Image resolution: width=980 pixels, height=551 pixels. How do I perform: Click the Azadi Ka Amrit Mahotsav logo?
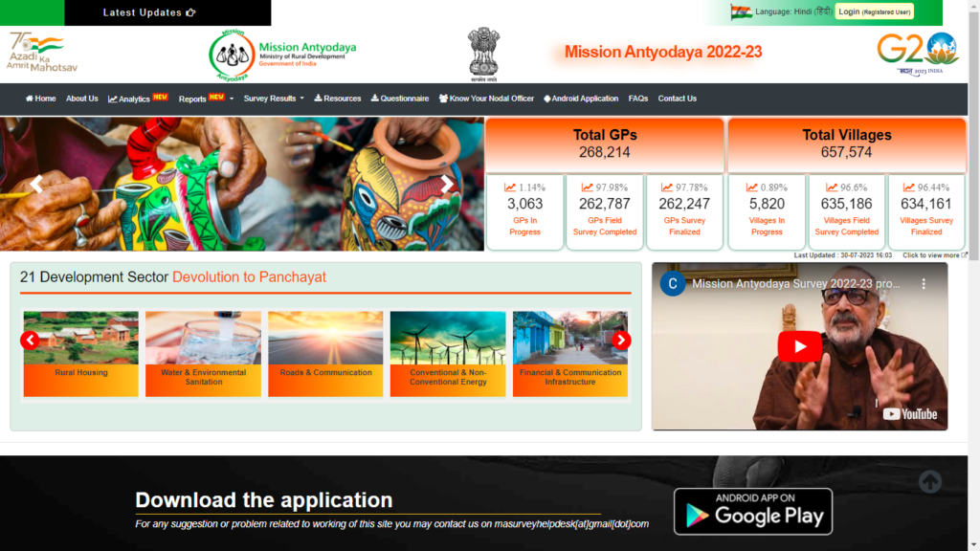pyautogui.click(x=42, y=52)
